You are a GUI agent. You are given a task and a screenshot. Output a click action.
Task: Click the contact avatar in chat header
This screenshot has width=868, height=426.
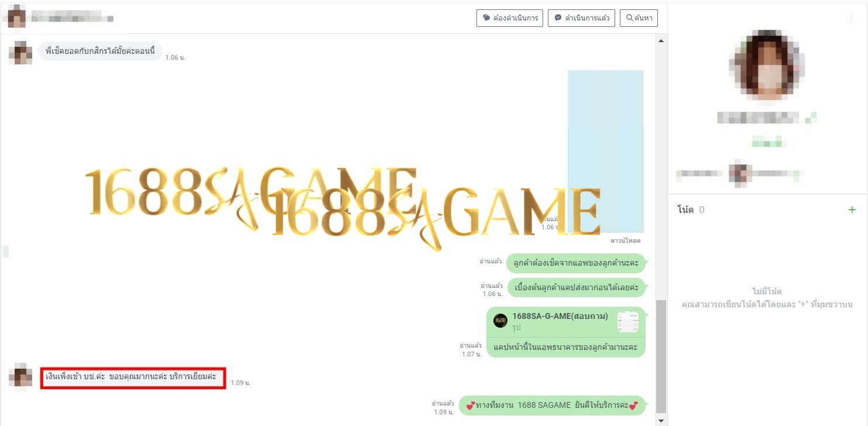(16, 17)
